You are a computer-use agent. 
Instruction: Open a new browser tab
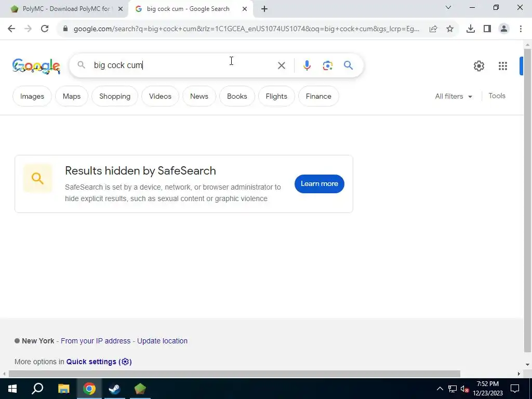tap(264, 9)
